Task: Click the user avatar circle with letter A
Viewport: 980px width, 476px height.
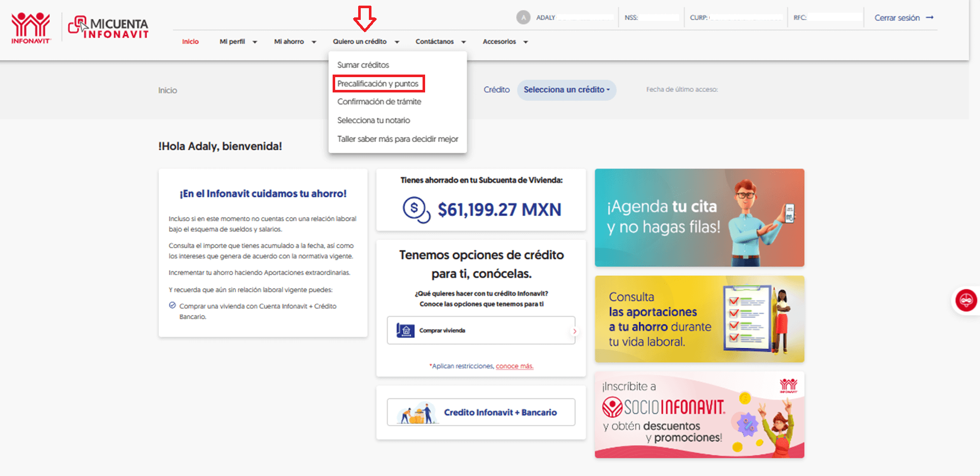Action: click(523, 17)
